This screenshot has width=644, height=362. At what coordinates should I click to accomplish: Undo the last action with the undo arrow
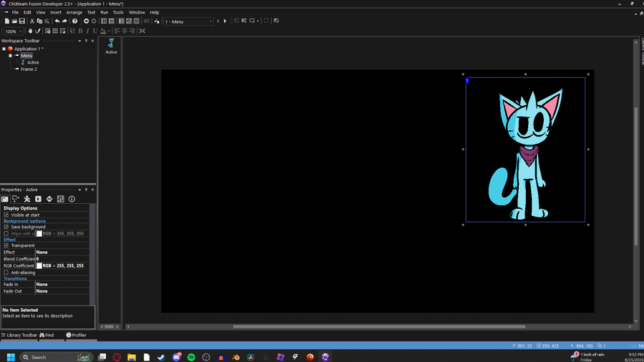click(x=57, y=21)
